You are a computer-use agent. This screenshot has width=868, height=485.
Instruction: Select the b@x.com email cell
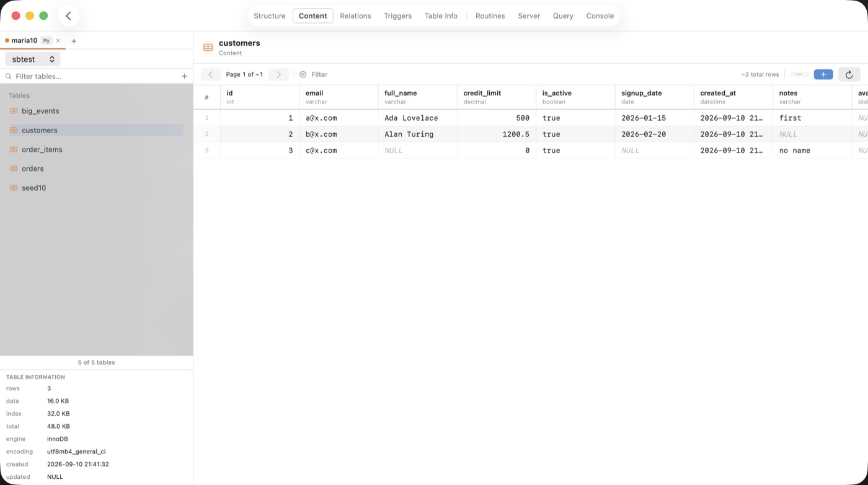point(339,134)
